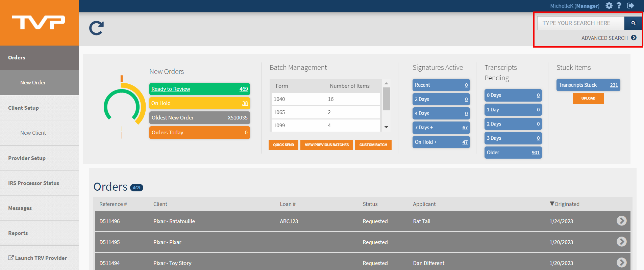Click loan number ABC123 cell
Screen dimensions: 644x270
coord(289,221)
